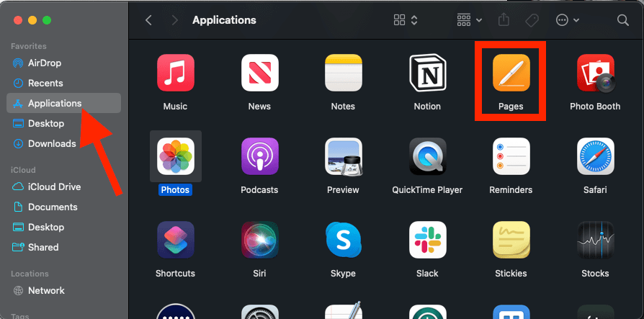The height and width of the screenshot is (319, 644).
Task: Select the Stocks app icon
Action: pos(596,240)
